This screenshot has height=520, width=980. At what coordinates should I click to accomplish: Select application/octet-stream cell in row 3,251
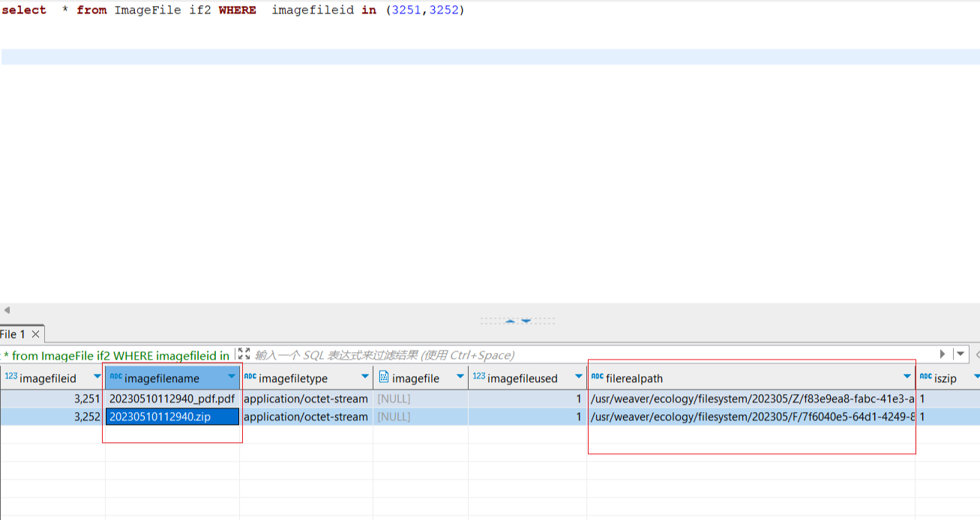[307, 399]
